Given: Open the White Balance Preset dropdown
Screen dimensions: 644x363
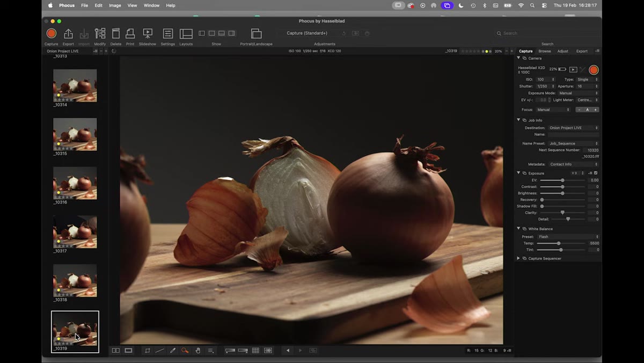Looking at the screenshot, I should point(567,237).
